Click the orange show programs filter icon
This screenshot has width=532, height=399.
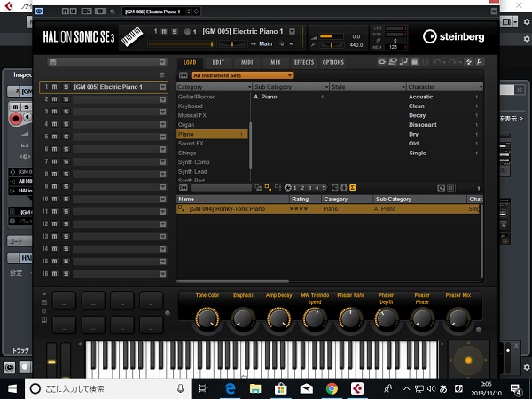[x=268, y=188]
